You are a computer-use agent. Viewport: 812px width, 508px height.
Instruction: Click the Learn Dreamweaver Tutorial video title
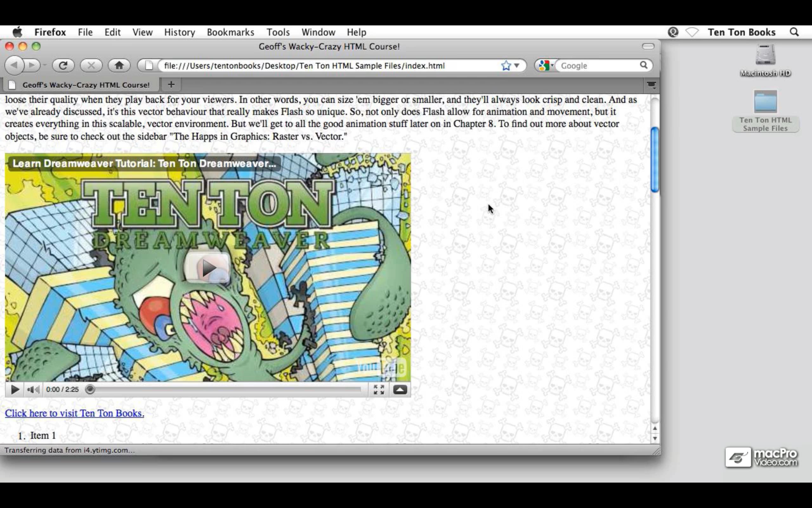(x=144, y=164)
